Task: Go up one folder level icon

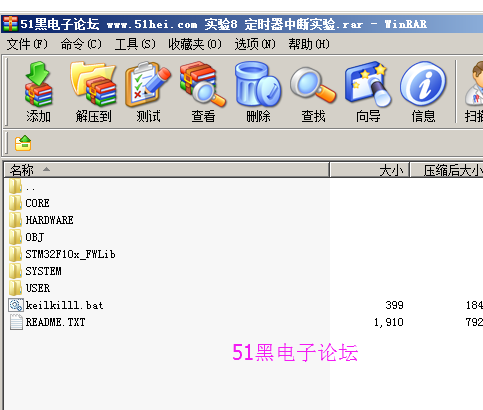Action: click(x=23, y=143)
